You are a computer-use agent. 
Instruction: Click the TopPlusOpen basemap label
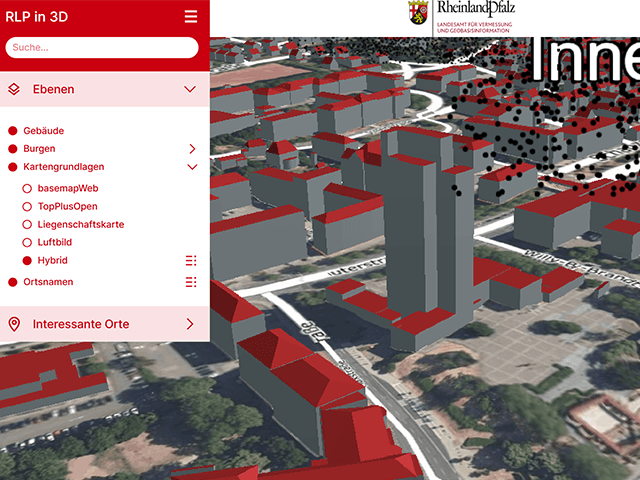click(x=67, y=207)
